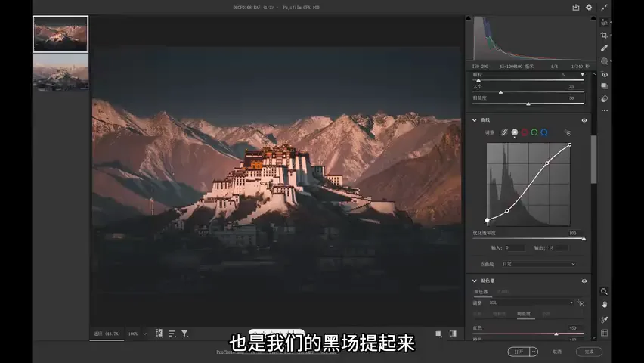This screenshot has height=363, width=644.
Task: Open the three-dots more options menu
Action: pos(604,110)
